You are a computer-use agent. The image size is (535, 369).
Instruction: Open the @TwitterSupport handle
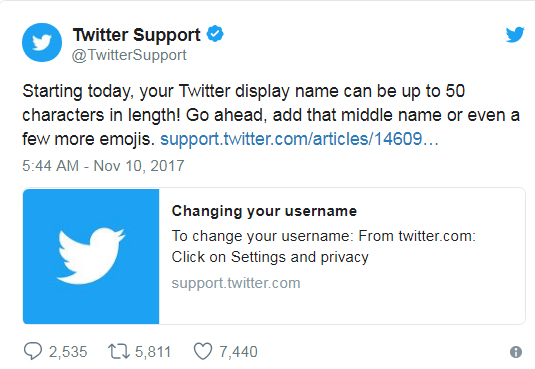coord(129,55)
